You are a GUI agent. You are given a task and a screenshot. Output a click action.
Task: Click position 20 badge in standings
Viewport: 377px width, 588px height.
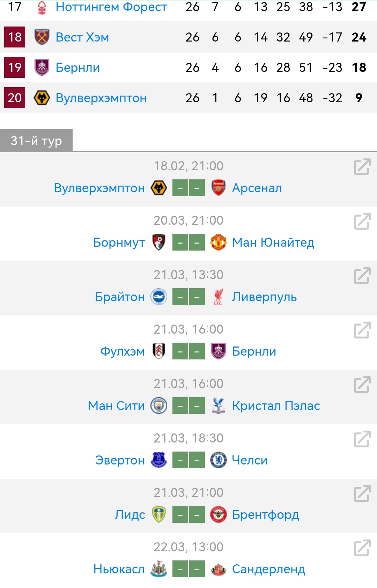pyautogui.click(x=15, y=98)
